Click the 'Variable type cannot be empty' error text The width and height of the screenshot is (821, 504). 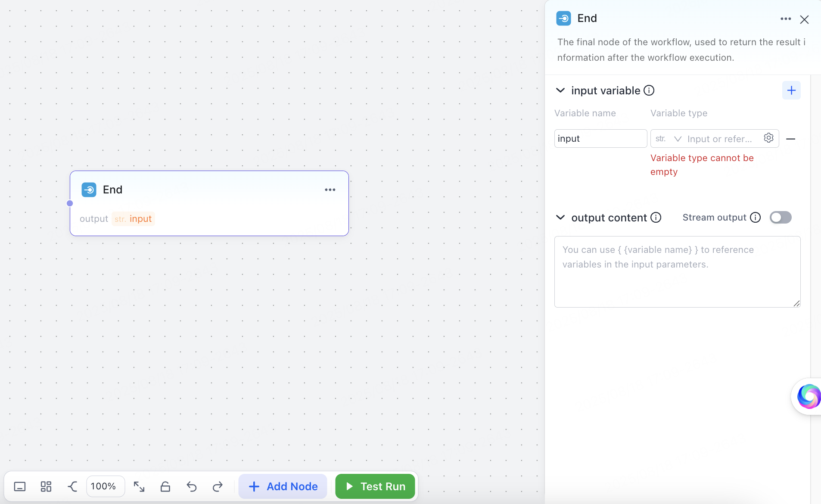click(702, 165)
